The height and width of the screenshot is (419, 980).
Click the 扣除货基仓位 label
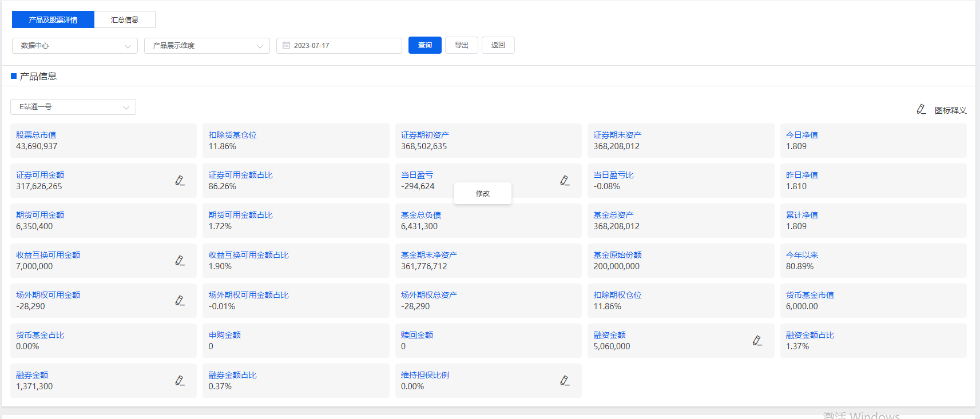click(x=233, y=135)
